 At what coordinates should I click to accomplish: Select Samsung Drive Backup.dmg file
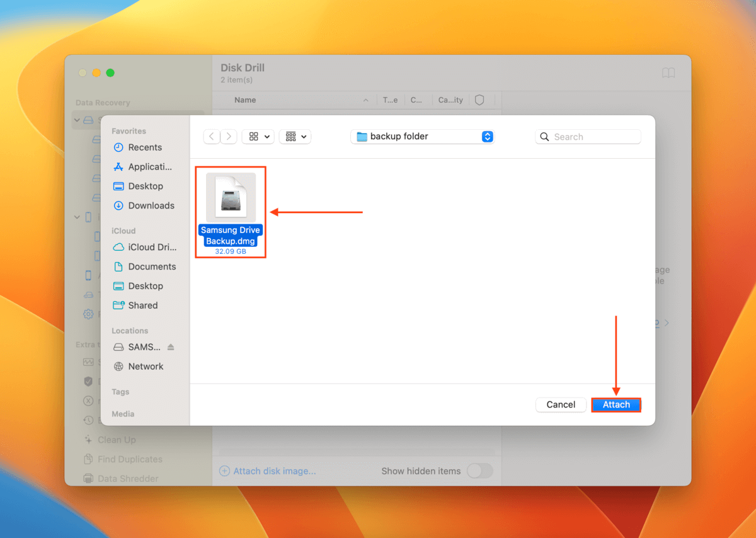pos(231,212)
